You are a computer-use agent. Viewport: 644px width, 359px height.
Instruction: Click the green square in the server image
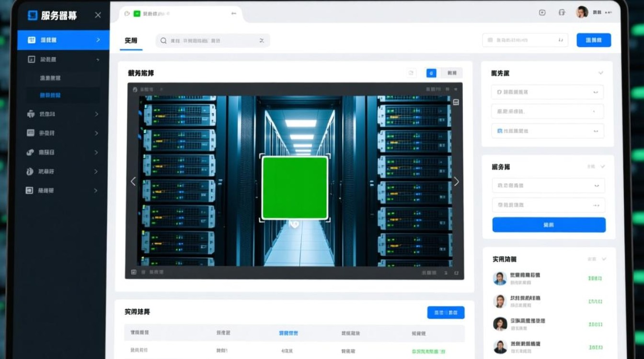tap(295, 188)
